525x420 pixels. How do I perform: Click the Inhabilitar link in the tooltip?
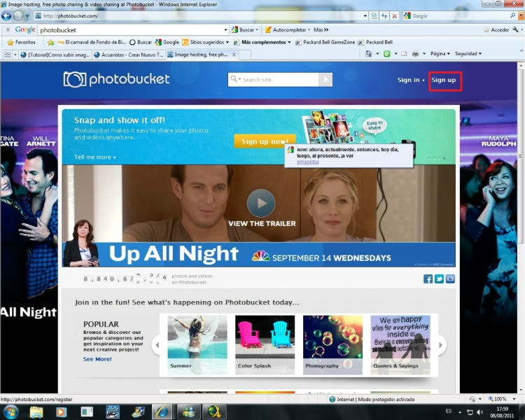(308, 162)
